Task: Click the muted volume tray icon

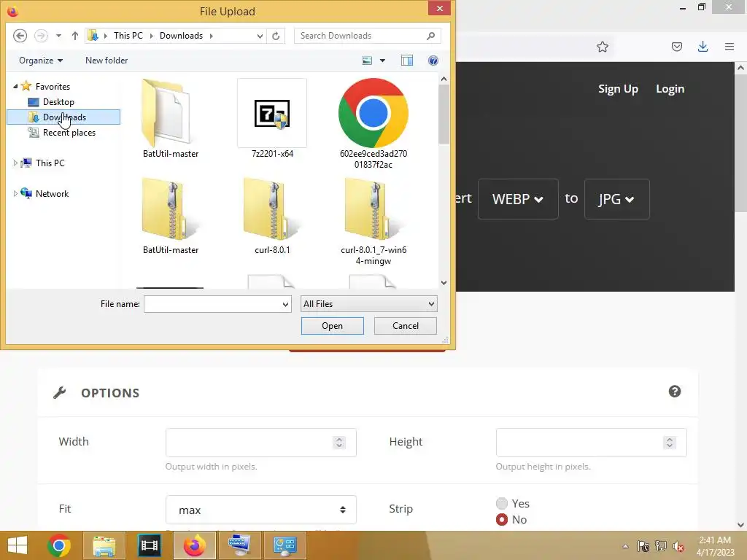Action: tap(678, 547)
